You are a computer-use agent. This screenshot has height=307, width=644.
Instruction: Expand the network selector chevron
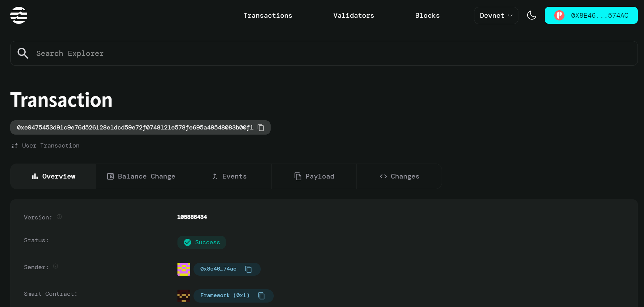(511, 15)
